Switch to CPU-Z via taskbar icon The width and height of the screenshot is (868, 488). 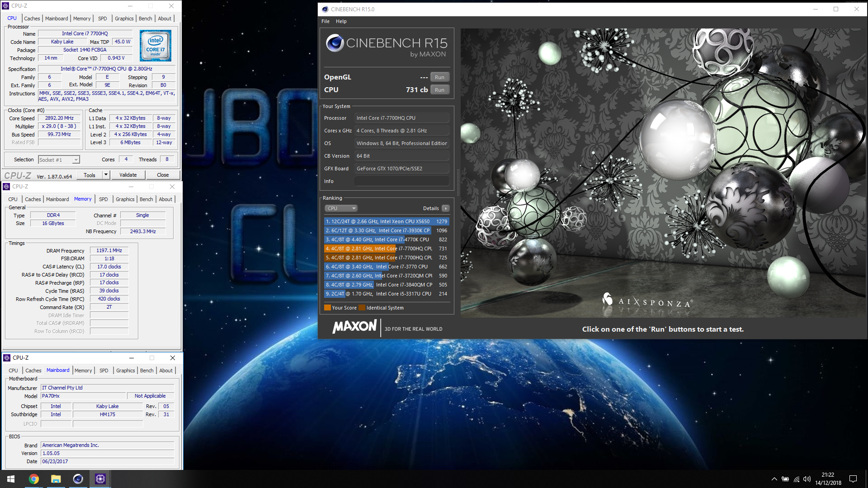click(x=100, y=479)
